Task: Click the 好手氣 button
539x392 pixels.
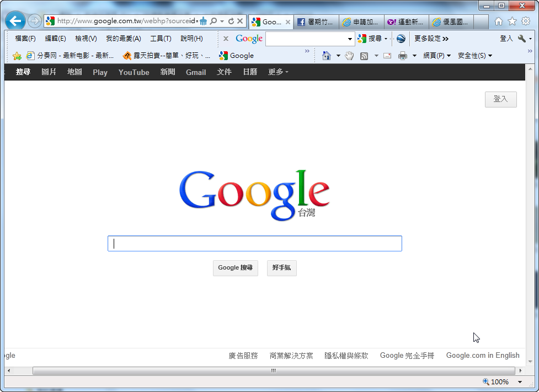Action: click(x=281, y=268)
